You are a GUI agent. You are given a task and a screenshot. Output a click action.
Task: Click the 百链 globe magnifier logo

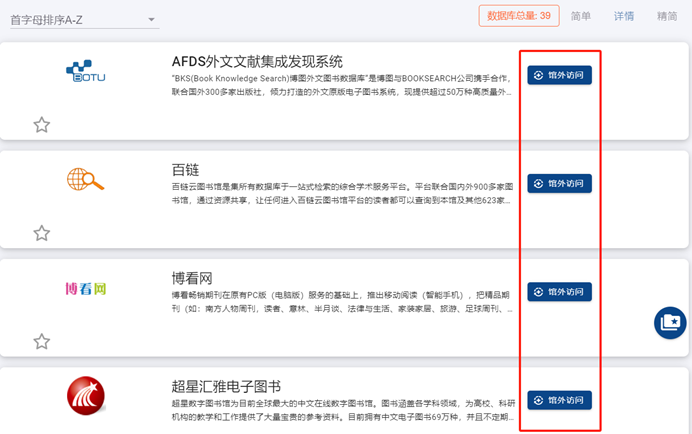(x=86, y=179)
